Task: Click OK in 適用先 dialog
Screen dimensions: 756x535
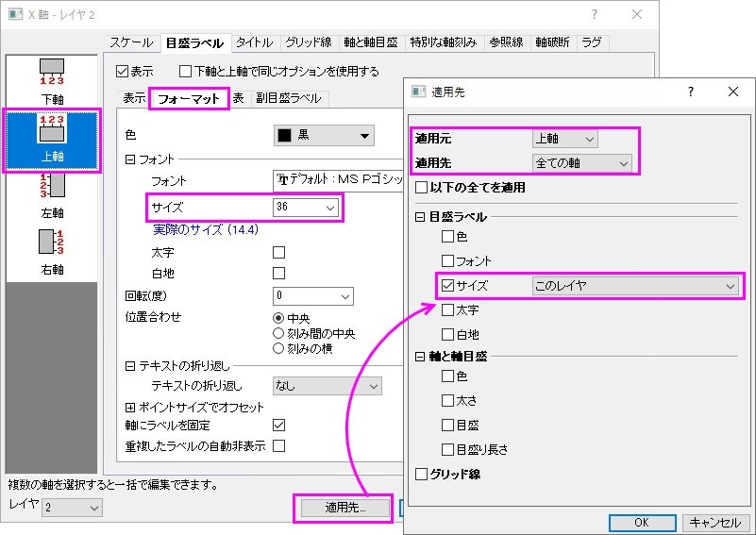Action: (x=642, y=523)
